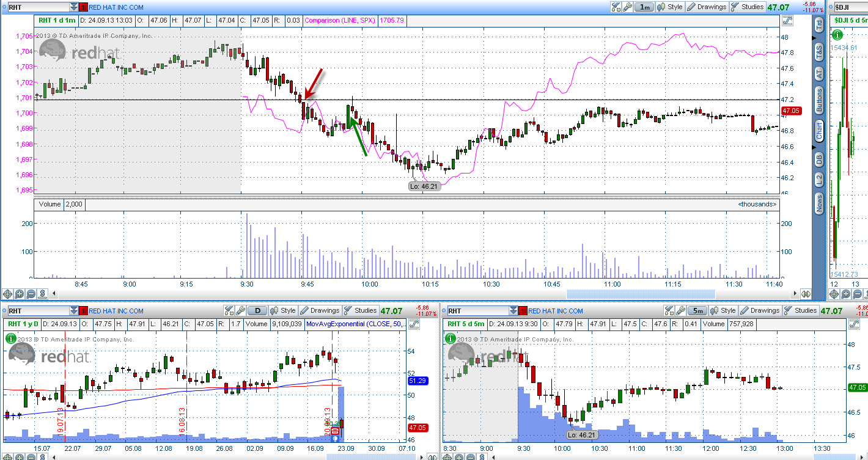Click the green info icon on $DJI chart
This screenshot has height=460, width=868.
[837, 36]
